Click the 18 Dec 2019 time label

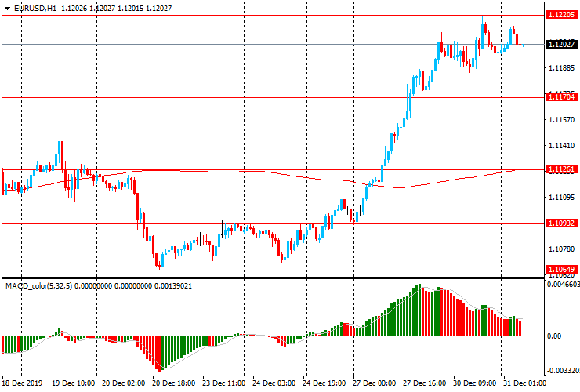pyautogui.click(x=22, y=383)
